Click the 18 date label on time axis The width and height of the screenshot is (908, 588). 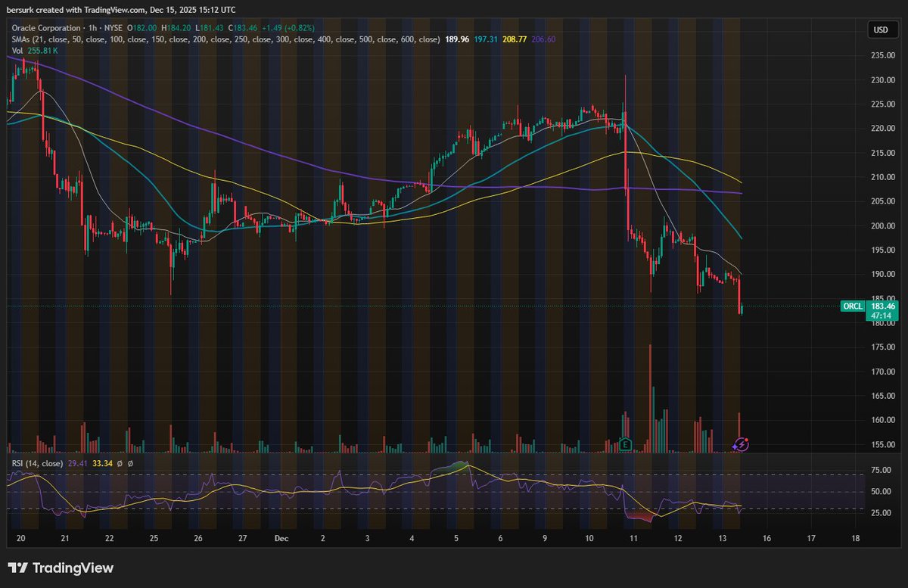tap(855, 538)
